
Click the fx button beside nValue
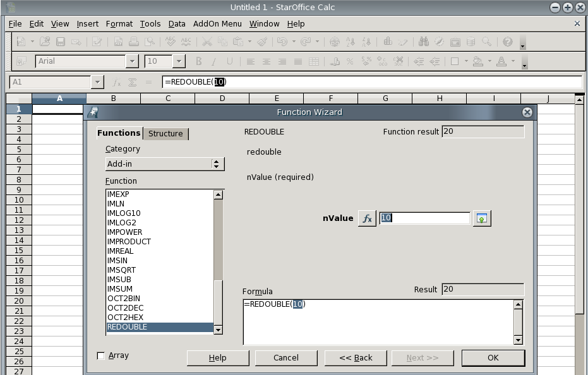[367, 218]
